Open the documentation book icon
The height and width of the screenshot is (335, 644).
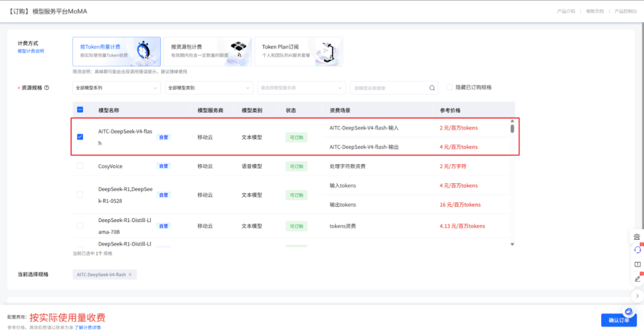coord(637,264)
